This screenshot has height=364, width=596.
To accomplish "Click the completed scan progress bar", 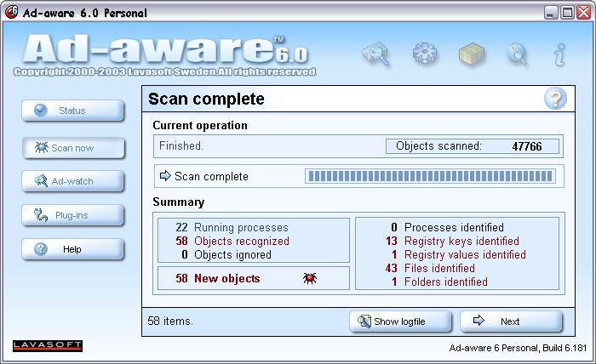I will (x=430, y=176).
